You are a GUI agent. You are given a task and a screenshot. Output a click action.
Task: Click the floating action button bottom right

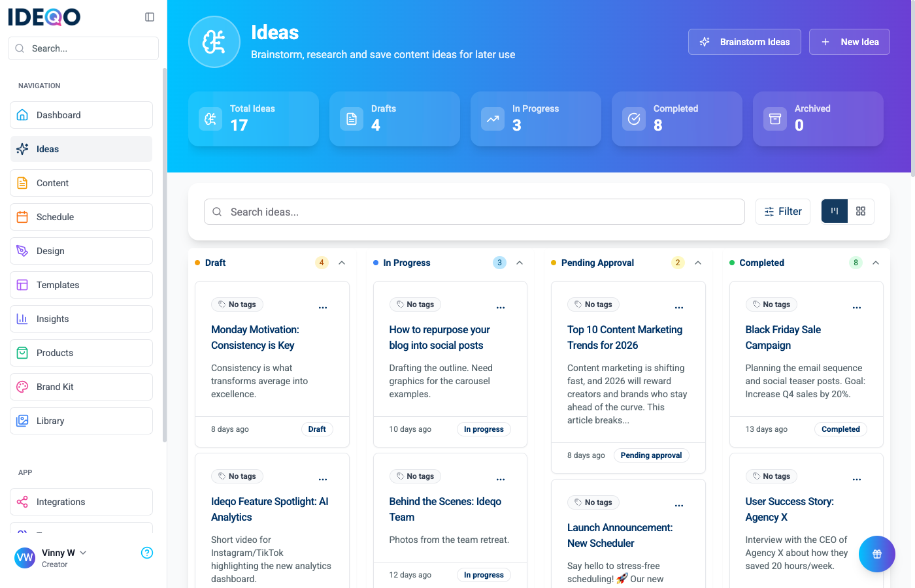[x=877, y=553]
